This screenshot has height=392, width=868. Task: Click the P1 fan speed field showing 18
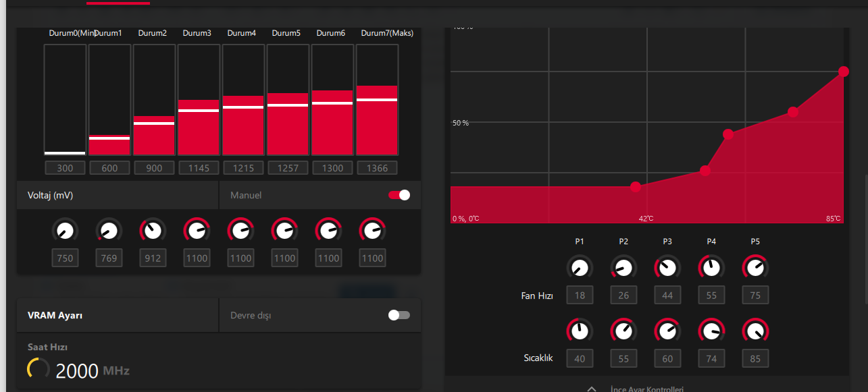pos(580,295)
